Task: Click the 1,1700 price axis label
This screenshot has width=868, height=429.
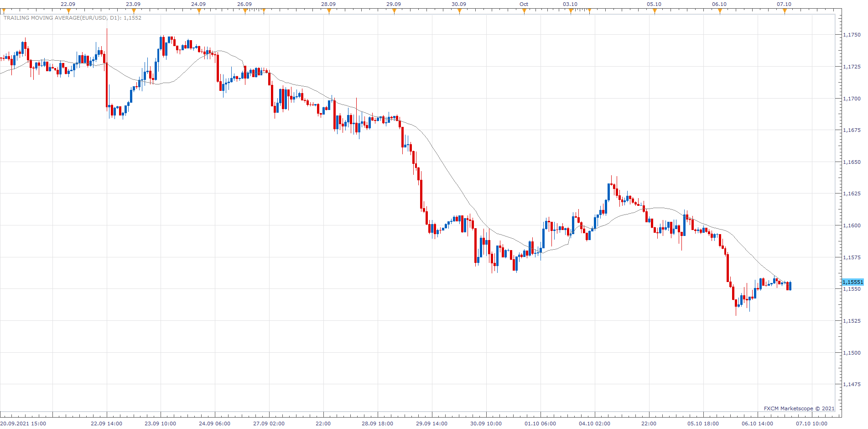Action: pyautogui.click(x=852, y=99)
